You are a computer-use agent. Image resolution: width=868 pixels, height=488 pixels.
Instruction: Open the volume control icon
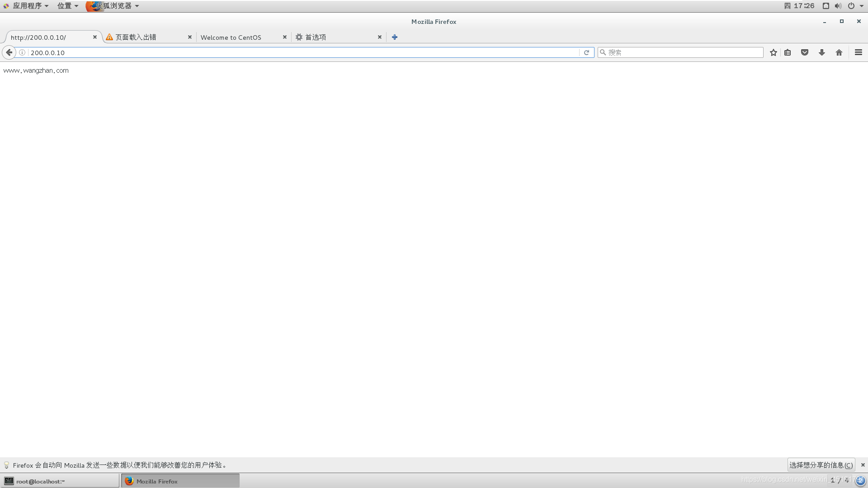pyautogui.click(x=838, y=6)
